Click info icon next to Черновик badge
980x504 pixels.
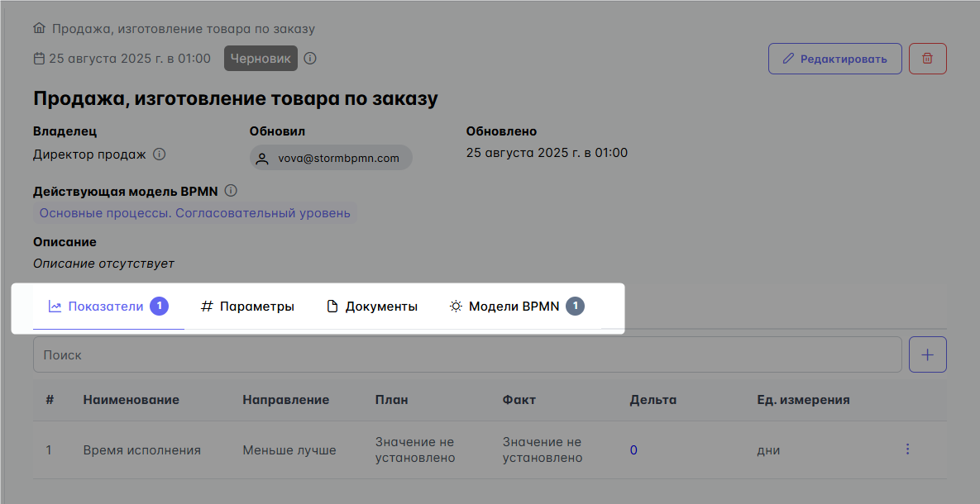point(310,59)
